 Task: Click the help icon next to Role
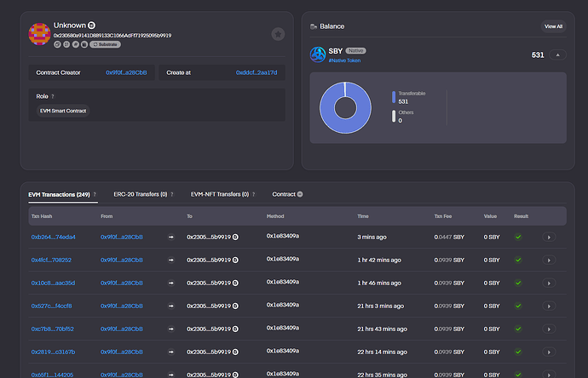(53, 96)
